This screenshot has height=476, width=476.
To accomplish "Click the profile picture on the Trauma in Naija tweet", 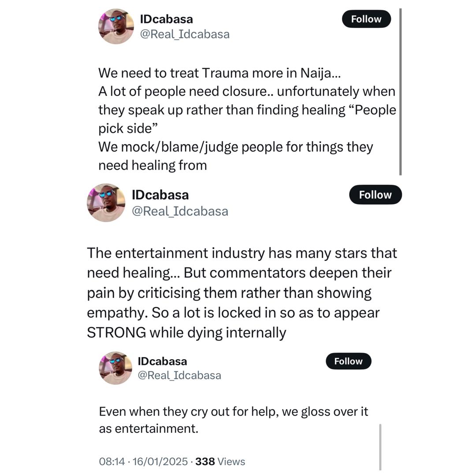I will pyautogui.click(x=116, y=26).
